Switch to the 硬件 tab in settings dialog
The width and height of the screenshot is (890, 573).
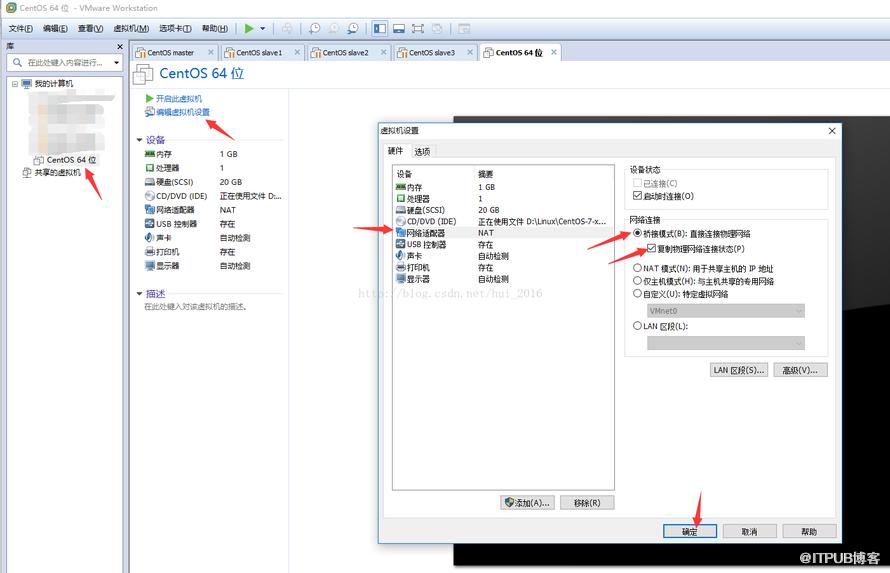pos(395,151)
